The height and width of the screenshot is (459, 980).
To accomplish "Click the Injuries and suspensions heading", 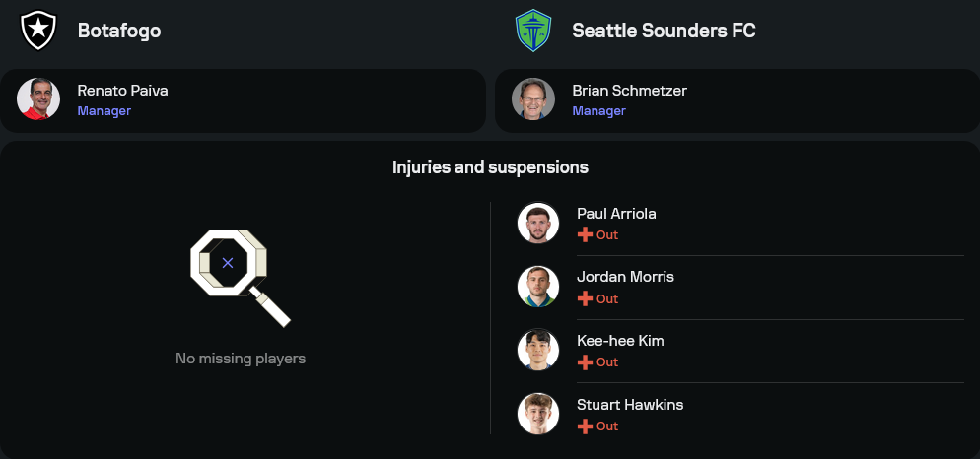I will [x=490, y=167].
